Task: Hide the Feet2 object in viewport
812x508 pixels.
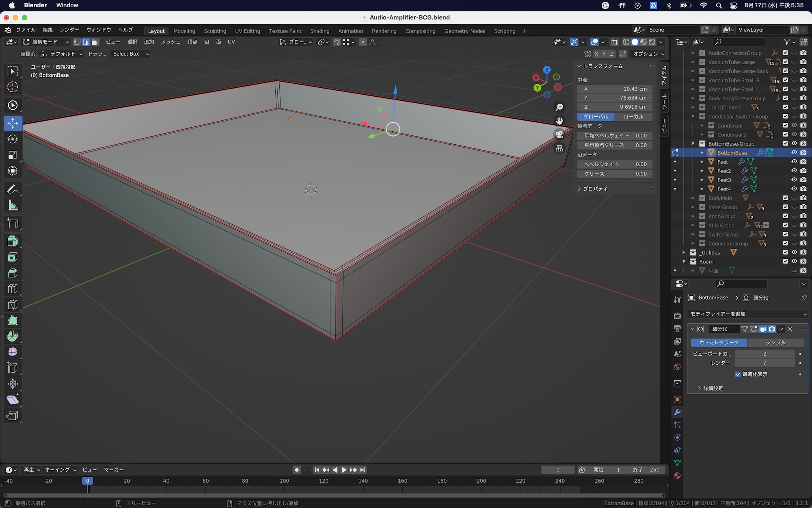Action: [x=794, y=171]
